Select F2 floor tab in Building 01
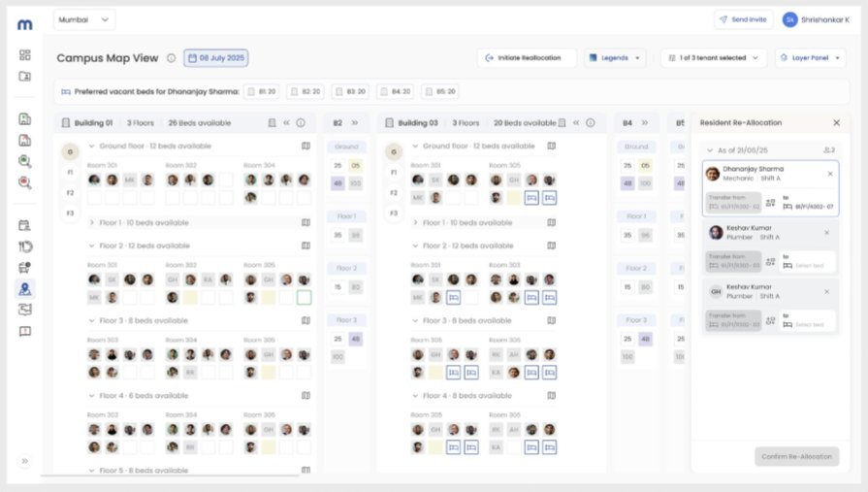868x492 pixels. click(70, 193)
